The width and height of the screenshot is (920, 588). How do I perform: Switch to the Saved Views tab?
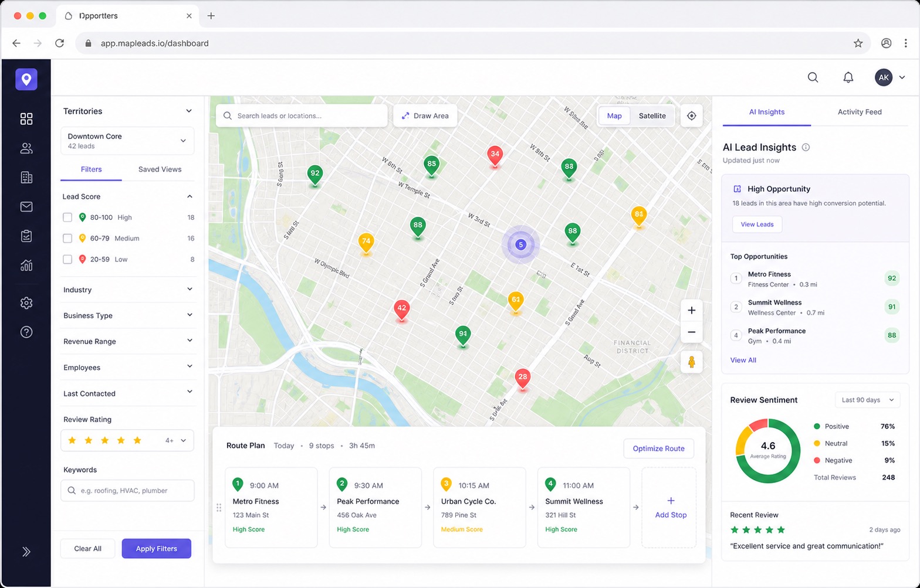pyautogui.click(x=160, y=169)
